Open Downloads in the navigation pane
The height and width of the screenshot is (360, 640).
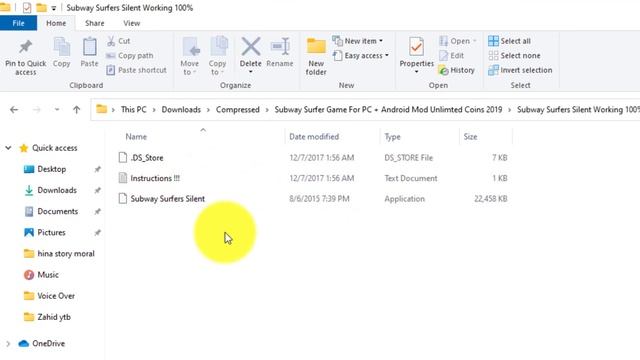click(57, 190)
